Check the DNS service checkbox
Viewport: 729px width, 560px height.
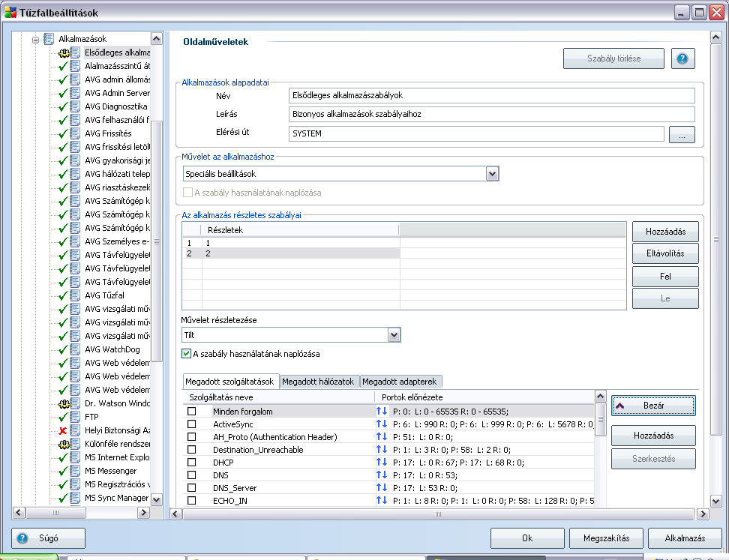tap(191, 475)
